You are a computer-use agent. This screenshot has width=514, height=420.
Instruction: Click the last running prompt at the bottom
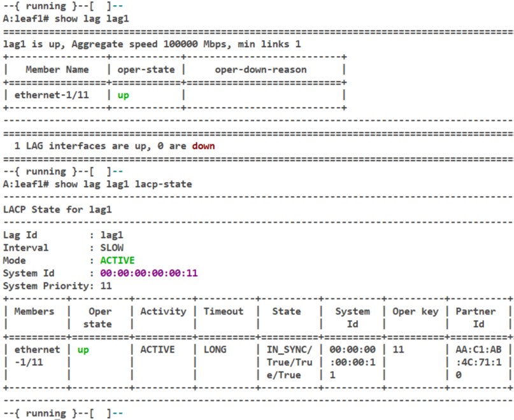pos(63,413)
